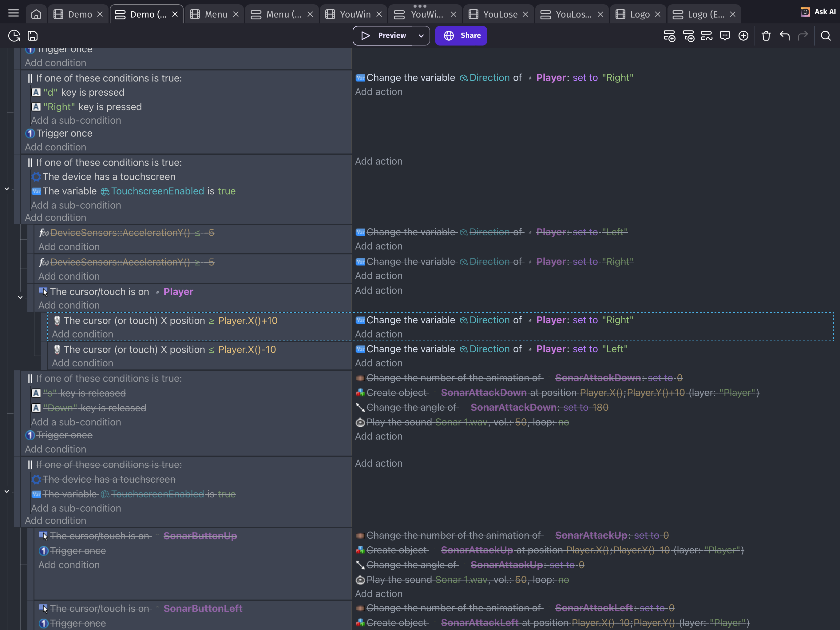The image size is (840, 630).
Task: Add a comment toolbar icon
Action: (725, 36)
